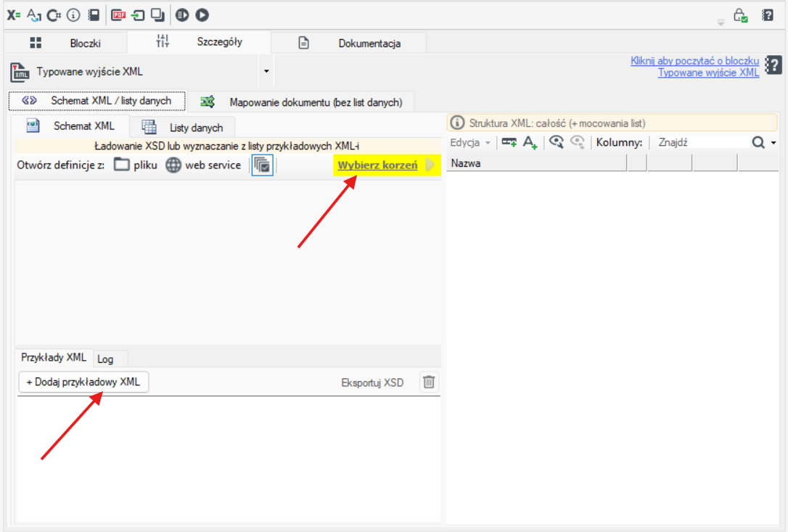Open definition from file (pliku)
The height and width of the screenshot is (532, 788).
[135, 165]
